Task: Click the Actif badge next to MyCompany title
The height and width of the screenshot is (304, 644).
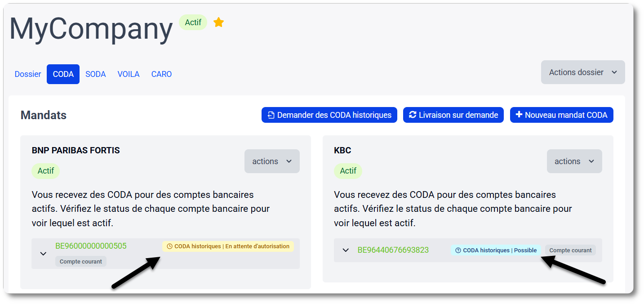Action: pyautogui.click(x=193, y=22)
